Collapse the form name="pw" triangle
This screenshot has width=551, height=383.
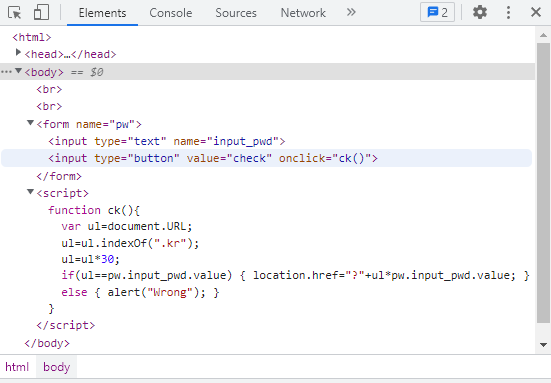pyautogui.click(x=30, y=123)
